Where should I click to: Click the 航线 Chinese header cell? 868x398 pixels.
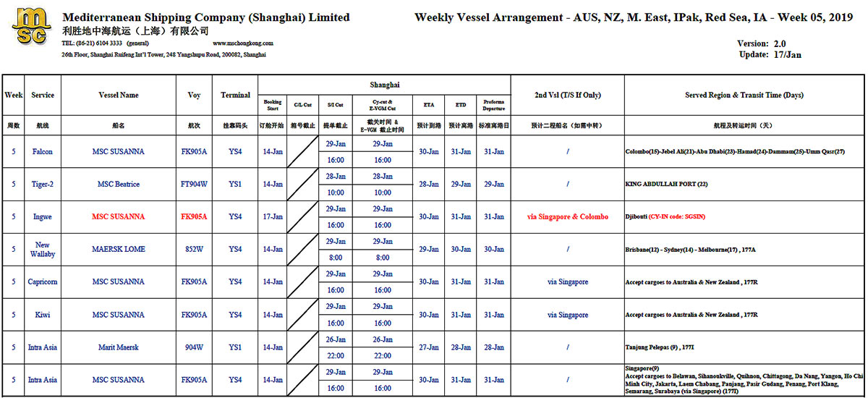[x=43, y=125]
